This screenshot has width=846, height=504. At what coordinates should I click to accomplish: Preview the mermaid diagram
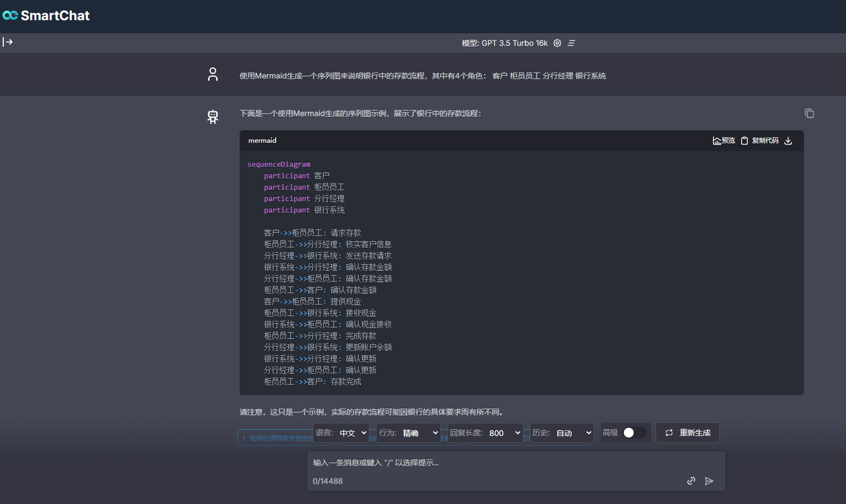point(724,141)
